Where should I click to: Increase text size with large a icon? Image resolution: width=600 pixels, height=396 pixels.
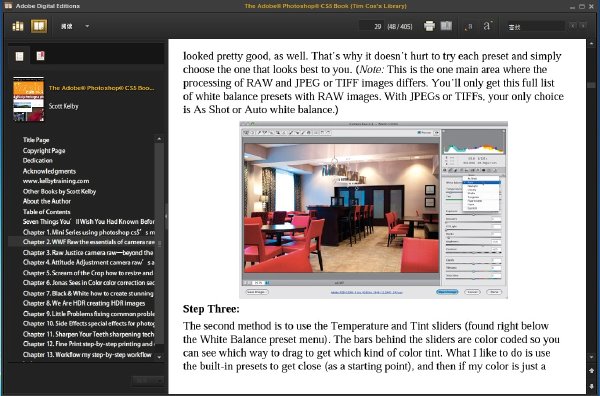coord(487,26)
